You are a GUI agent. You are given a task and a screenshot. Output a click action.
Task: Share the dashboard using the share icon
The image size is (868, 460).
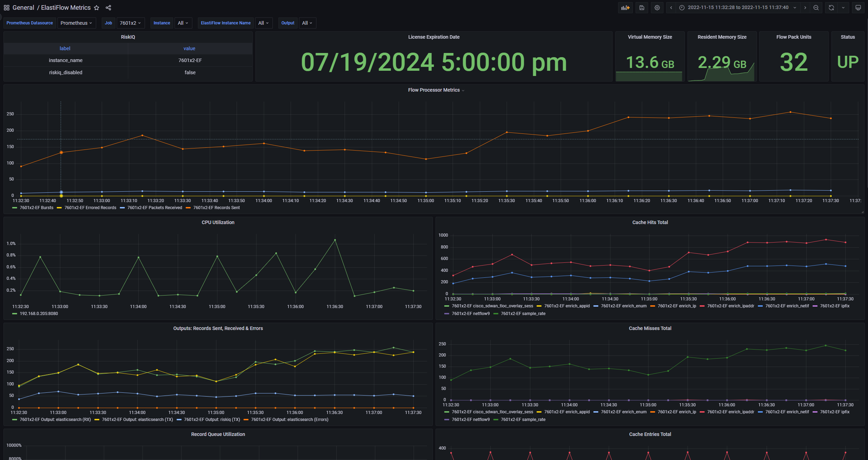pyautogui.click(x=108, y=8)
